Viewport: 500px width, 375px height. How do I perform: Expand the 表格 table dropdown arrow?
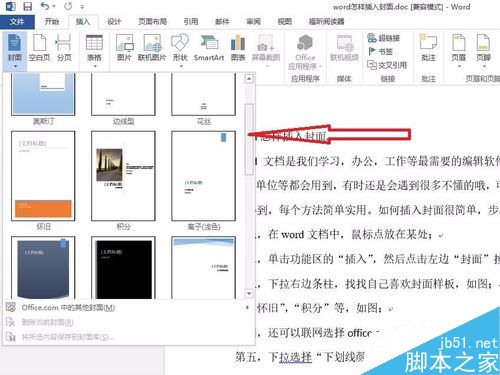click(x=95, y=66)
